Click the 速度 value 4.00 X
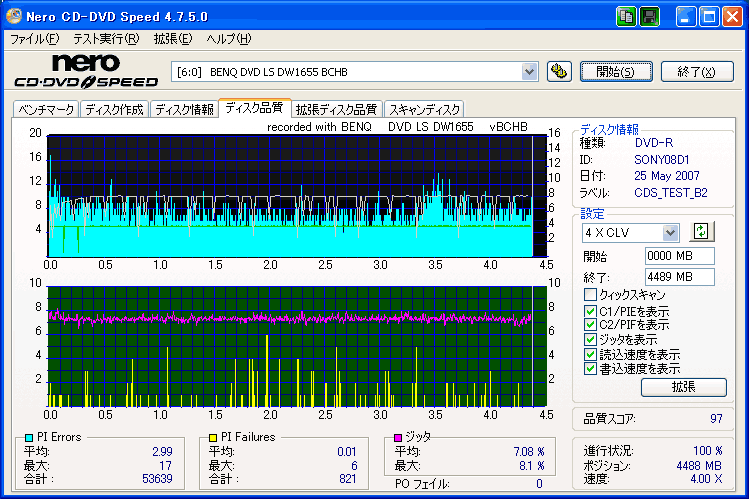The height and width of the screenshot is (499, 749). [x=706, y=478]
